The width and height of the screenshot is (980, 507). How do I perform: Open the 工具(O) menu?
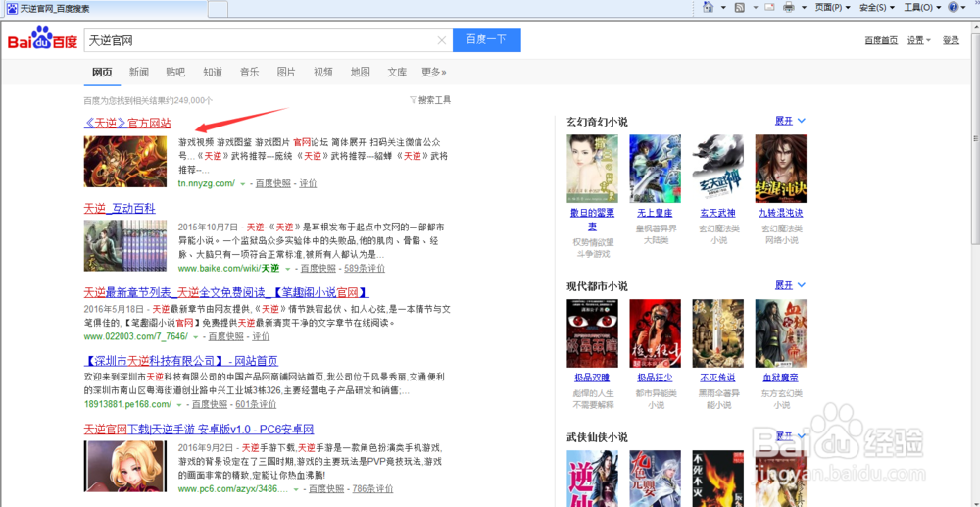click(922, 8)
